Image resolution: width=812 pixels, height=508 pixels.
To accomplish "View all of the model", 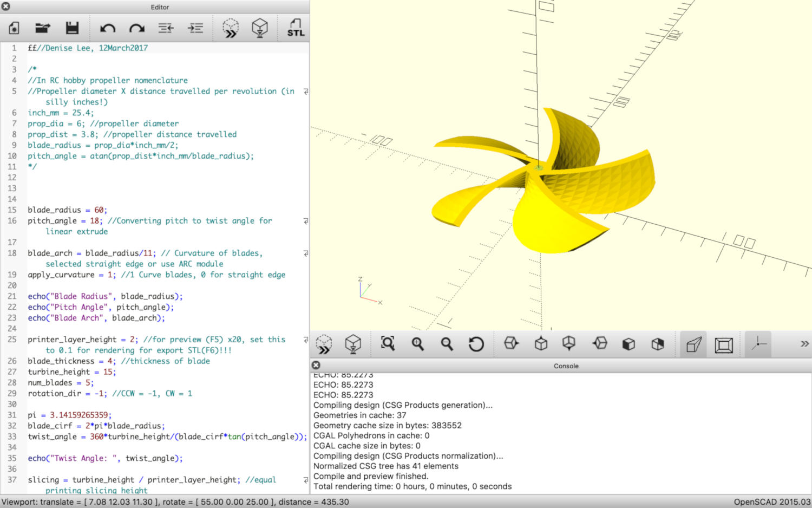I will coord(388,343).
